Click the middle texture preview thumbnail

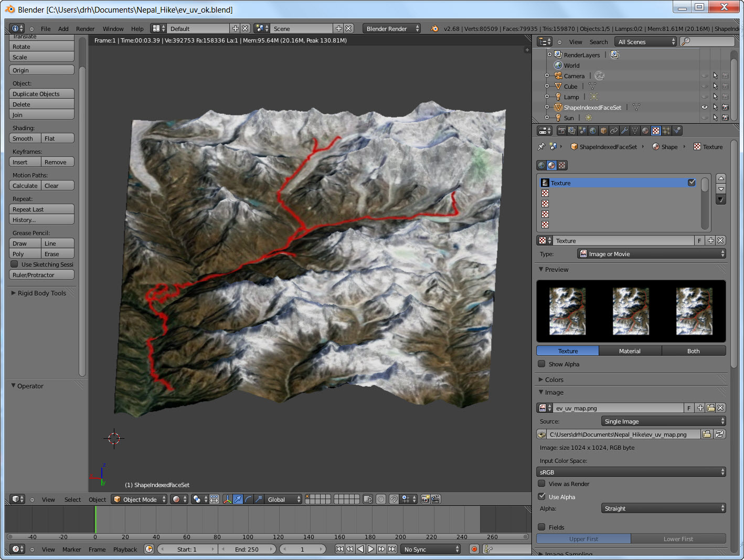point(631,311)
